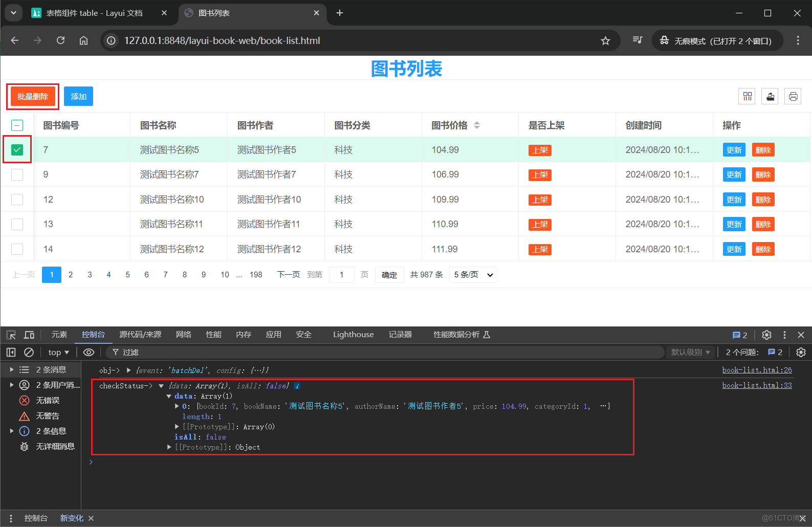Switch to the Lighthouse DevTools tab

(354, 335)
